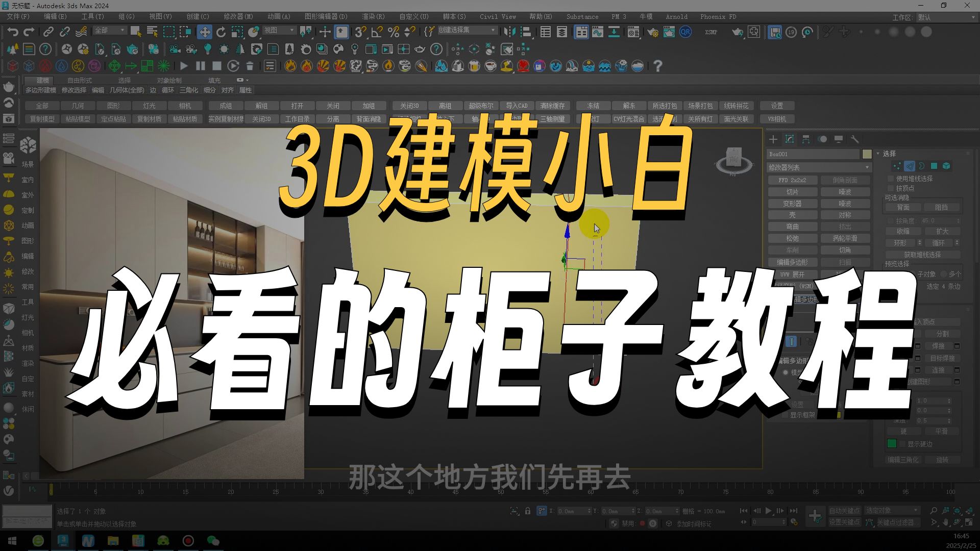Activate vertex sub-object selection icon
Image resolution: width=980 pixels, height=551 pixels.
point(897,166)
